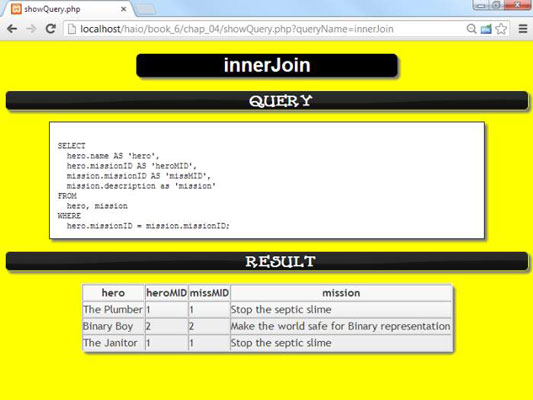533x400 pixels.
Task: Click the browser forward arrow
Action: point(31,29)
